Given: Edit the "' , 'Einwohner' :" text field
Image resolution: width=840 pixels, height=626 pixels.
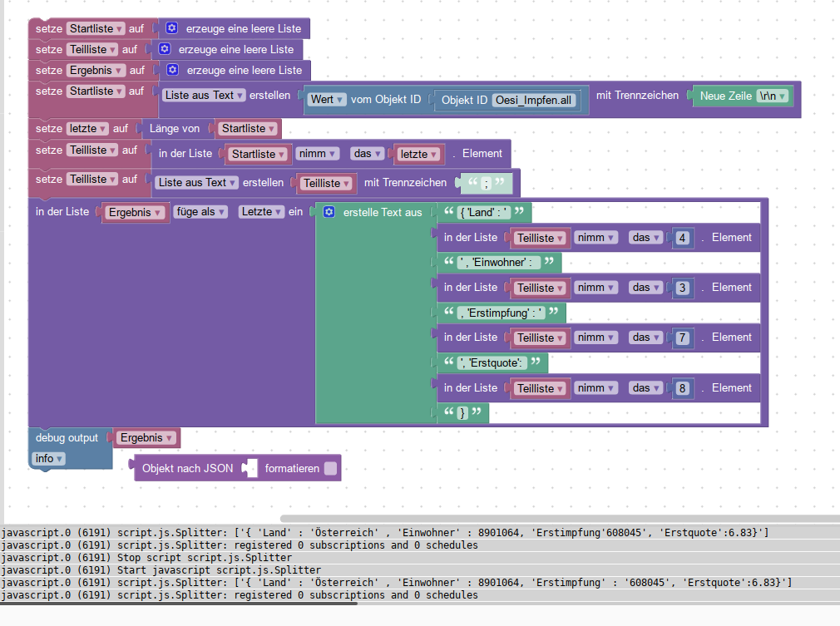Looking at the screenshot, I should [499, 263].
